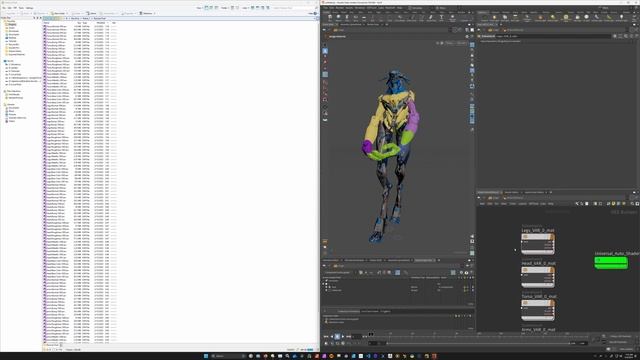Open File menu in Directory Opus
Screen dimensions: 640x360
pos(4,8)
